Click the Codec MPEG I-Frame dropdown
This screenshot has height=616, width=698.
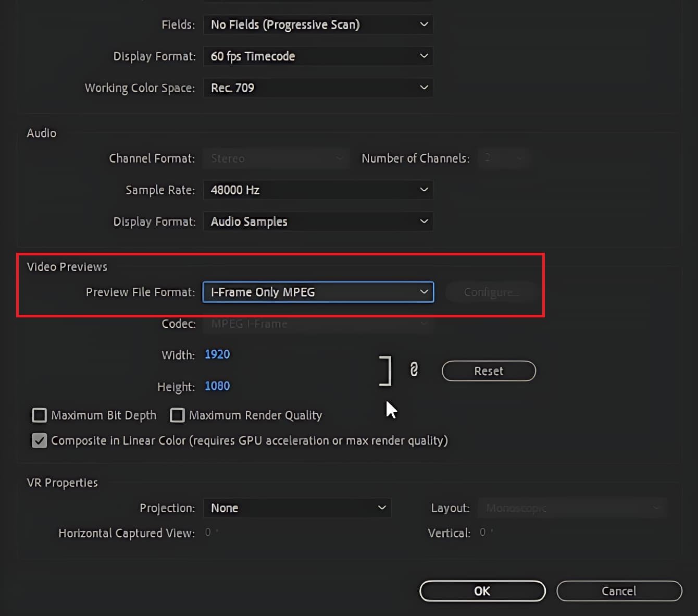pyautogui.click(x=318, y=324)
